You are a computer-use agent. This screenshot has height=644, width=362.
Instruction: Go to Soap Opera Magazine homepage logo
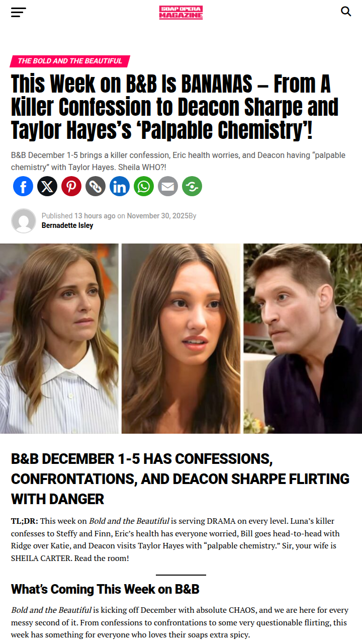tap(181, 12)
